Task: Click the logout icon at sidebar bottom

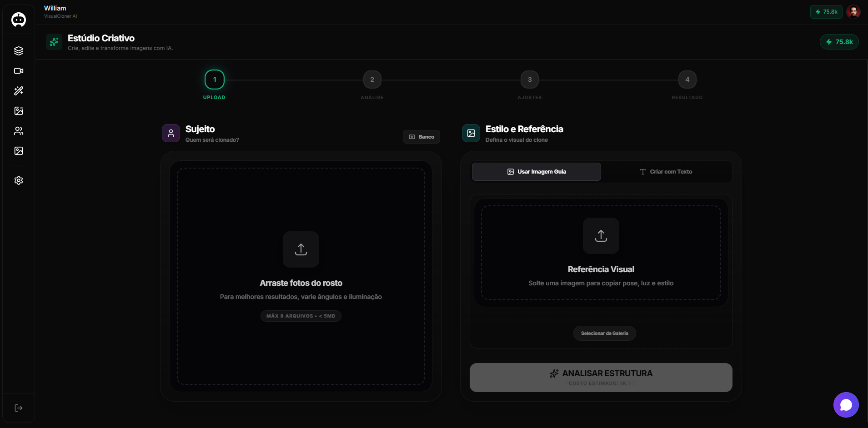Action: click(x=18, y=408)
